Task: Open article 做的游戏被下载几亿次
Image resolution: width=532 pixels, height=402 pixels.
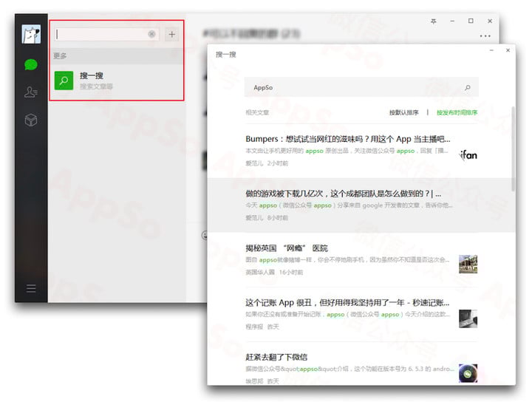Action: coord(361,205)
